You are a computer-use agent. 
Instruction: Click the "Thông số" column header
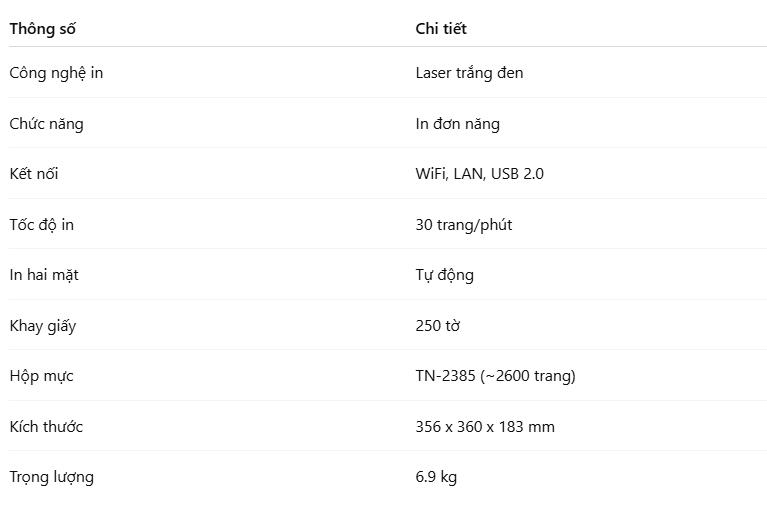tap(42, 29)
